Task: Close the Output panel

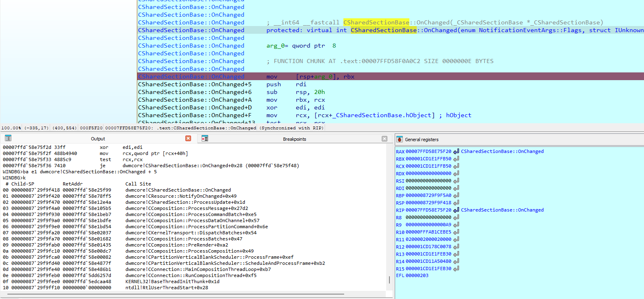Action: tap(188, 138)
